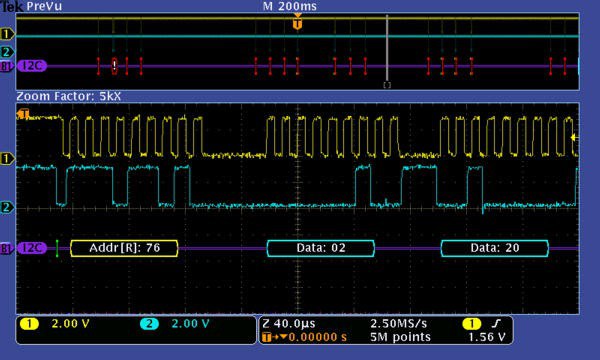This screenshot has height=360, width=600.
Task: Click the circled exclamation error marker in overview
Action: pos(114,65)
